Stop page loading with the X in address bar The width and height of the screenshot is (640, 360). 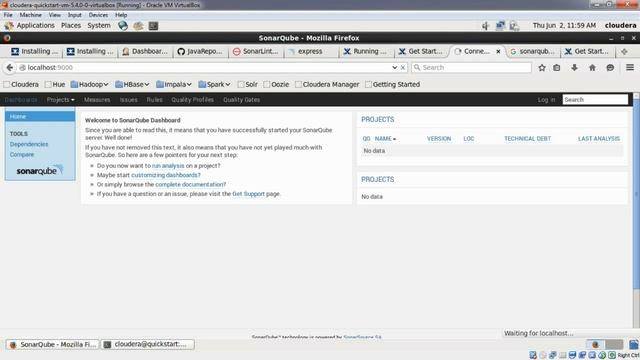tap(403, 68)
